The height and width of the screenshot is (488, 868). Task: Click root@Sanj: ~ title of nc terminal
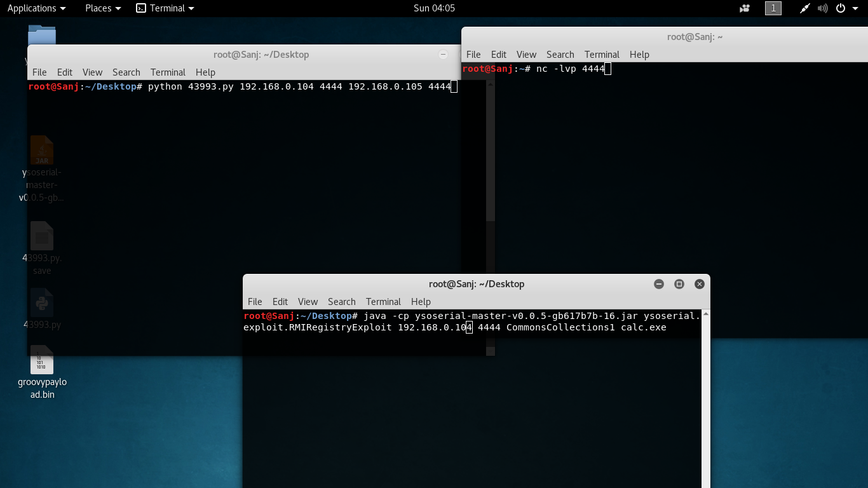click(695, 37)
